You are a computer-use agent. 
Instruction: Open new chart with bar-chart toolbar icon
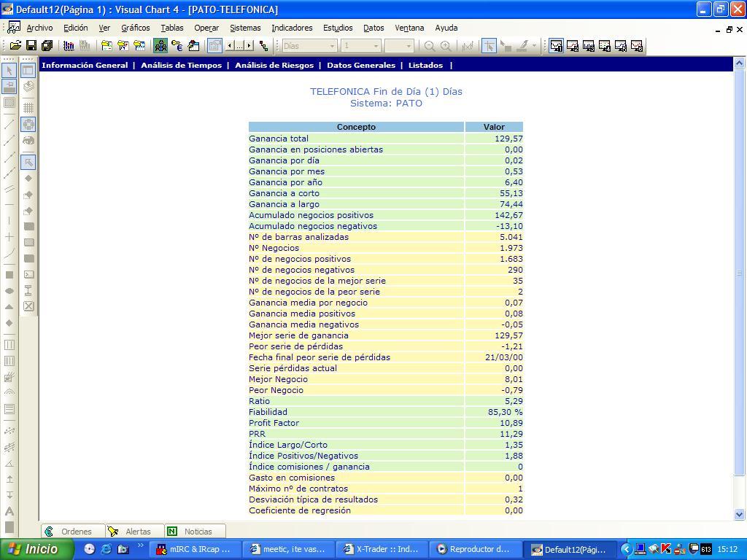click(69, 46)
